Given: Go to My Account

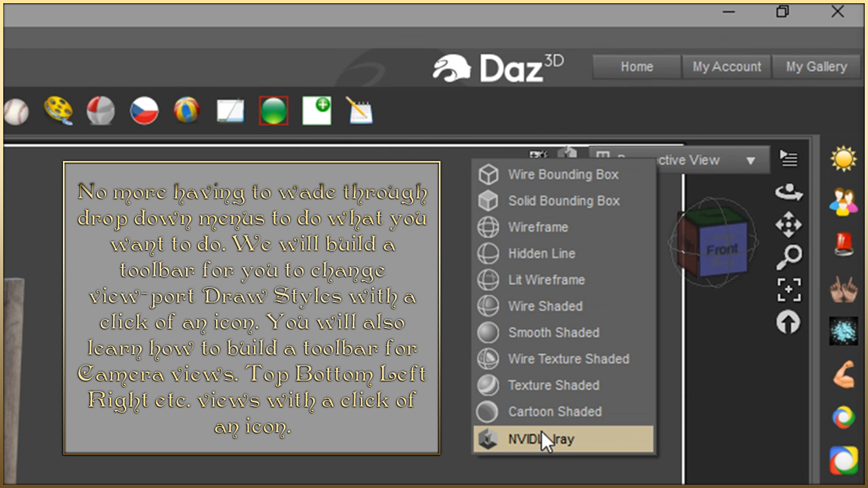Looking at the screenshot, I should pyautogui.click(x=726, y=67).
